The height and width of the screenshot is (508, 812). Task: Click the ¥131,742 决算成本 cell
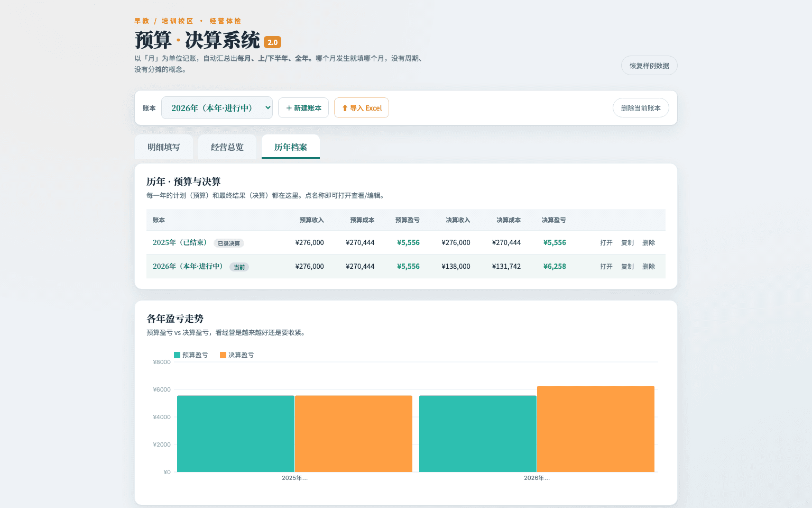click(x=506, y=267)
